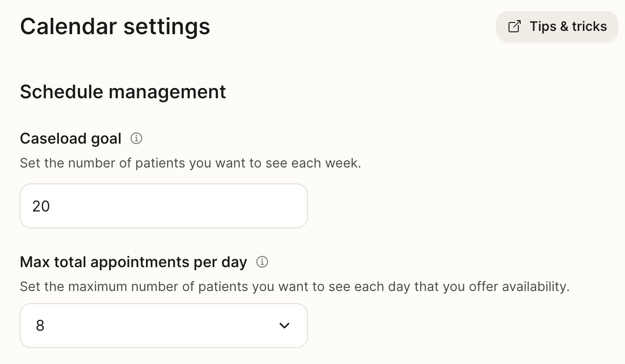Click the Calendar settings page title

point(115,27)
